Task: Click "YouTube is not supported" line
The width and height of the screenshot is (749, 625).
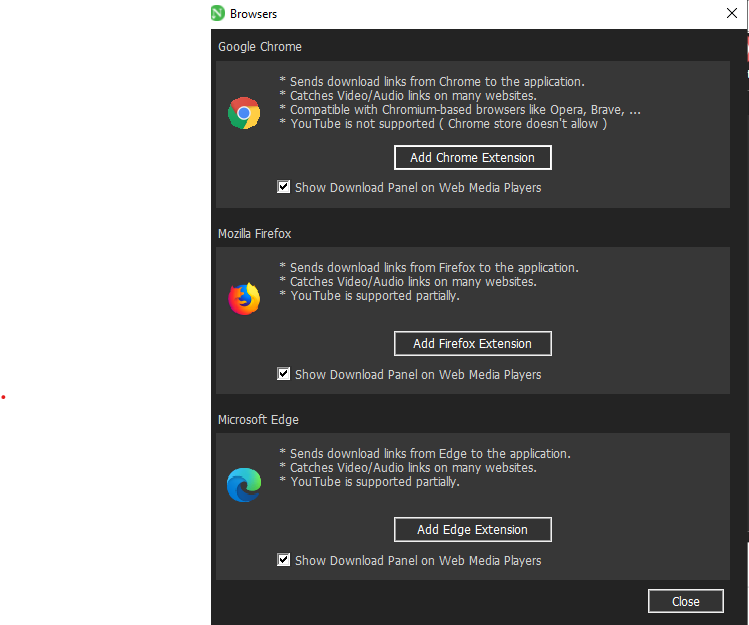Action: pyautogui.click(x=443, y=124)
